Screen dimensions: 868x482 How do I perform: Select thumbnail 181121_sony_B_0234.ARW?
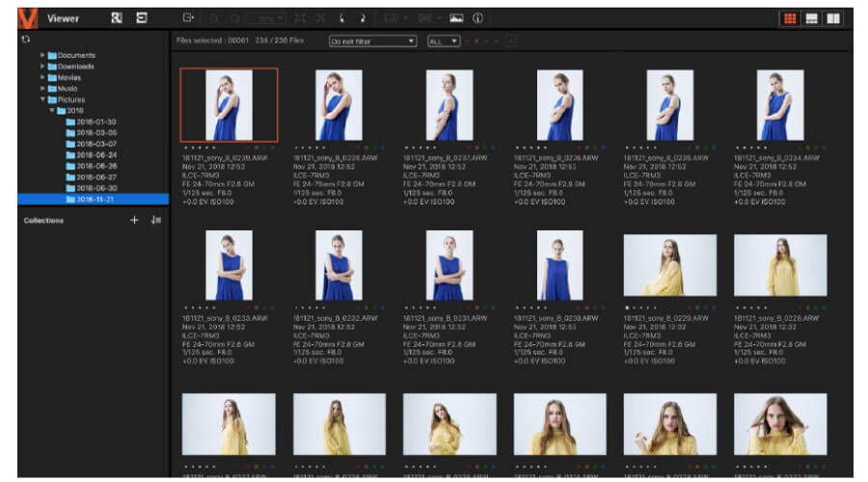click(780, 104)
